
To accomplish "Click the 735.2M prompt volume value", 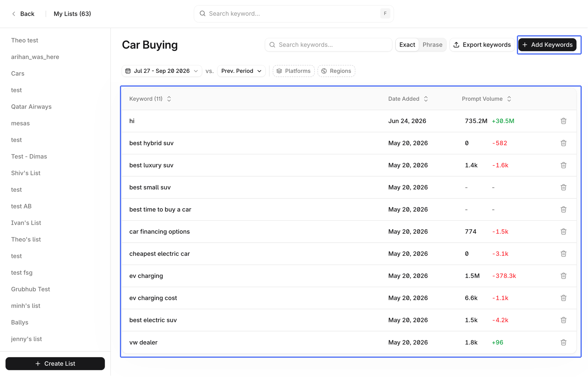I will [476, 121].
